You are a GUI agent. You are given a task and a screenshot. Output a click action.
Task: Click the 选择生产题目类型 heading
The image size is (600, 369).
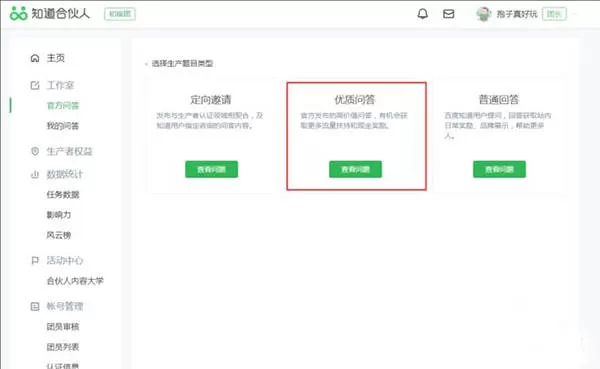pos(182,64)
